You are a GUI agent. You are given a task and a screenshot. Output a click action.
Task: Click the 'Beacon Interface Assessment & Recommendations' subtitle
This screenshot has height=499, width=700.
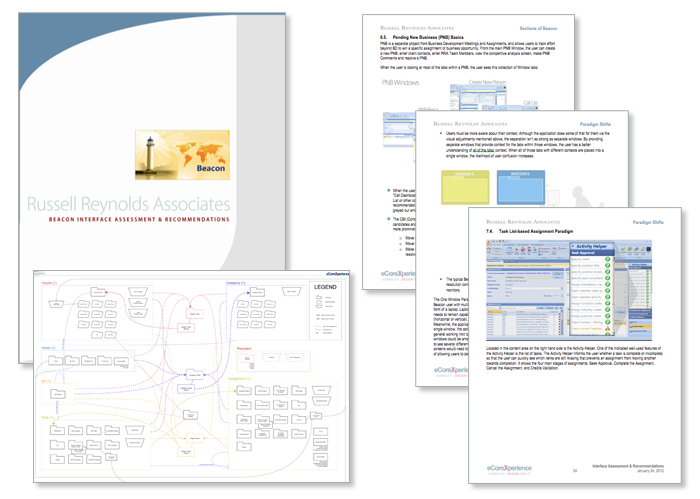click(x=139, y=220)
